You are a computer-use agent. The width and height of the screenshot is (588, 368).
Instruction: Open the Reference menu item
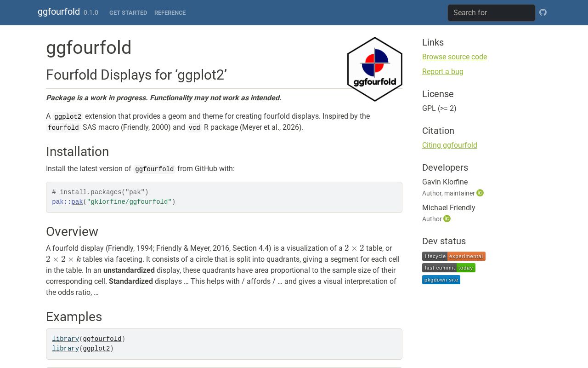click(170, 13)
